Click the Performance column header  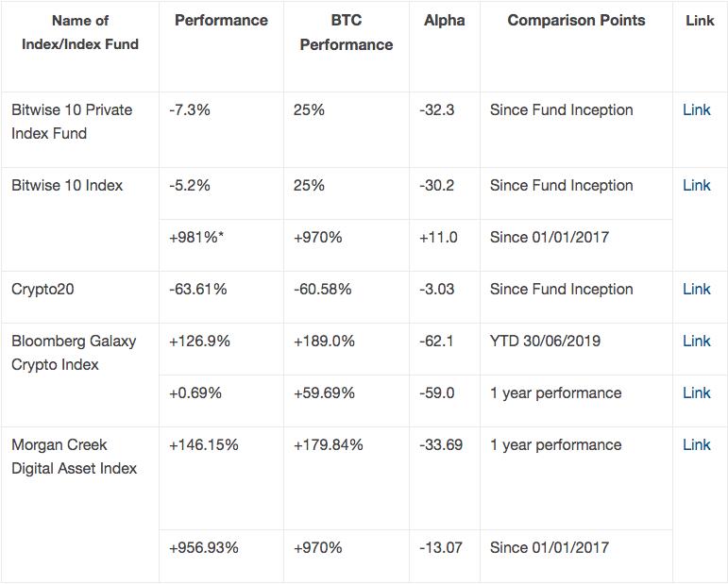[x=221, y=21]
